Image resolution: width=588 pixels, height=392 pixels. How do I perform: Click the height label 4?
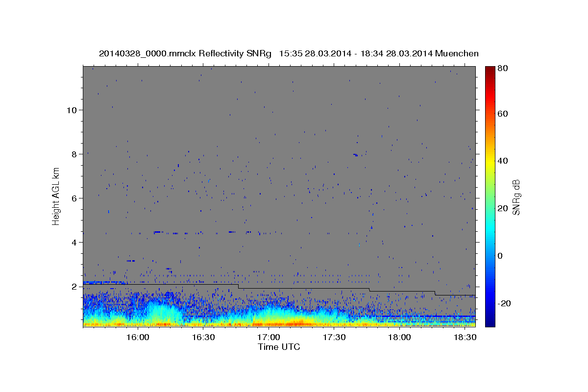(x=74, y=242)
